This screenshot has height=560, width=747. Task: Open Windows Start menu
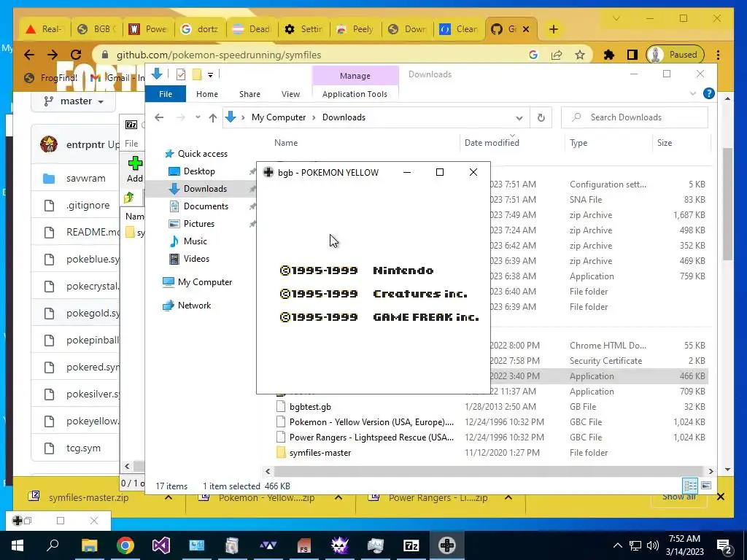(18, 545)
